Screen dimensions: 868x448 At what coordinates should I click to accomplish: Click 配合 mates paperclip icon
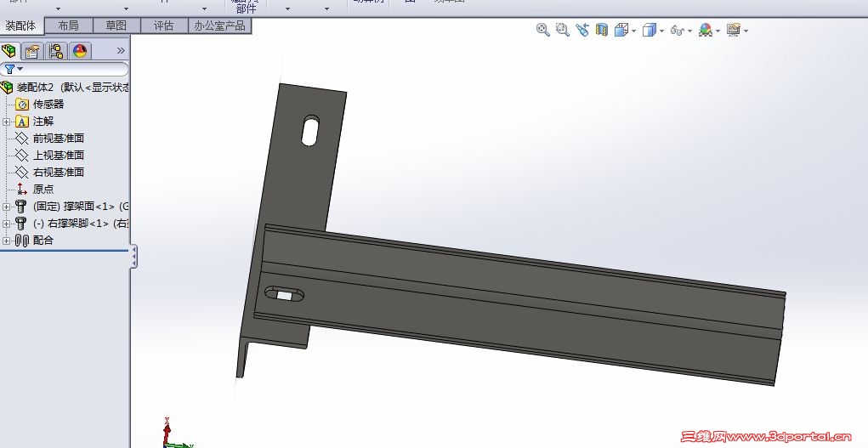click(21, 241)
